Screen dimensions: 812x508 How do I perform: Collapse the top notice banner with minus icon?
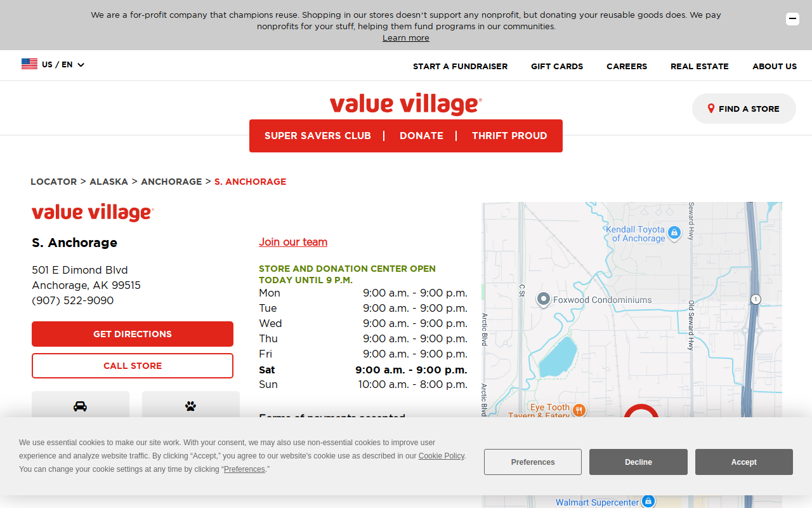792,19
